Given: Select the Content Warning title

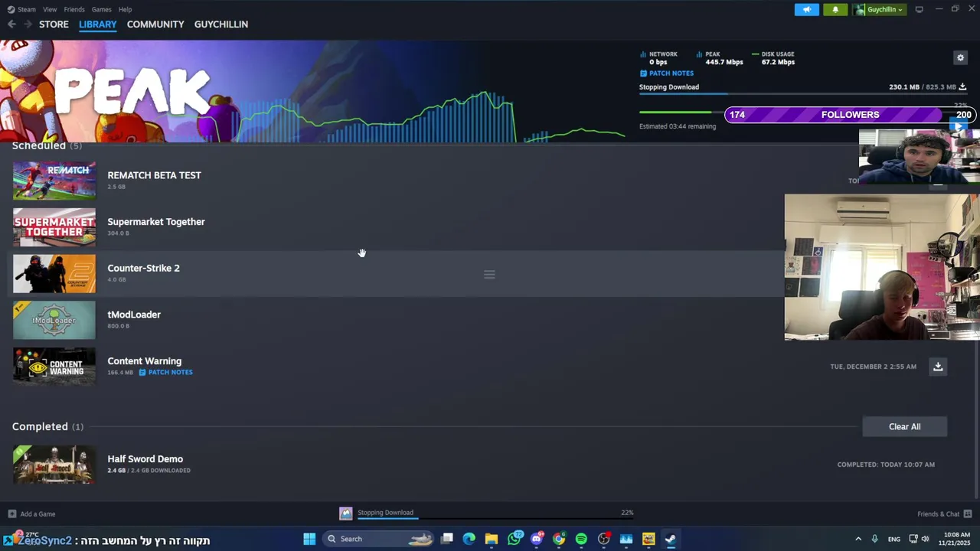Looking at the screenshot, I should point(144,361).
